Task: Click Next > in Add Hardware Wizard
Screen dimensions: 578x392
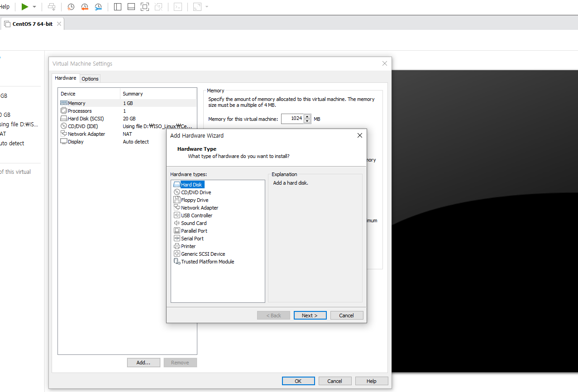Action: [310, 316]
